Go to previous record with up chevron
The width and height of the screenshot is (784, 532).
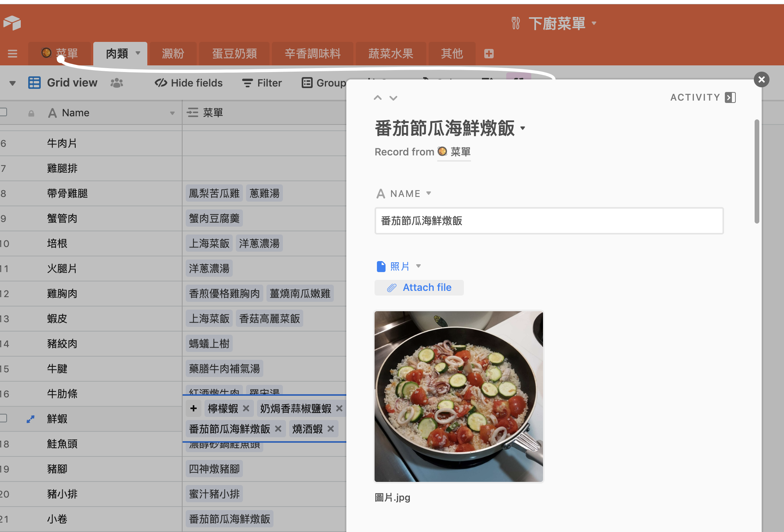click(378, 98)
